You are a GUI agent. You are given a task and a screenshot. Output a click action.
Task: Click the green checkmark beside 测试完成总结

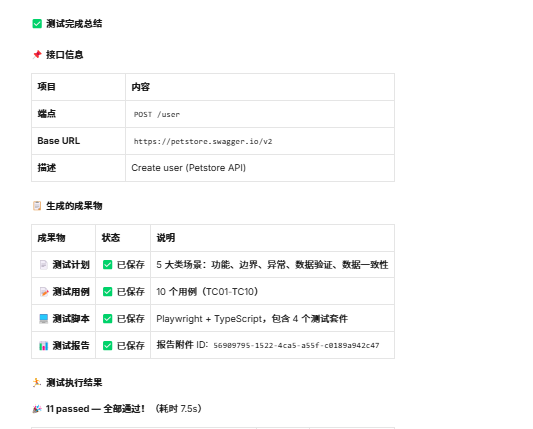click(37, 24)
